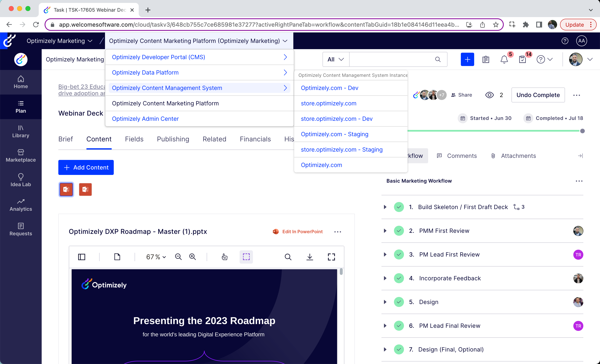The image size is (600, 364).
Task: Toggle the Build Skeleton step checkmark
Action: pyautogui.click(x=399, y=207)
